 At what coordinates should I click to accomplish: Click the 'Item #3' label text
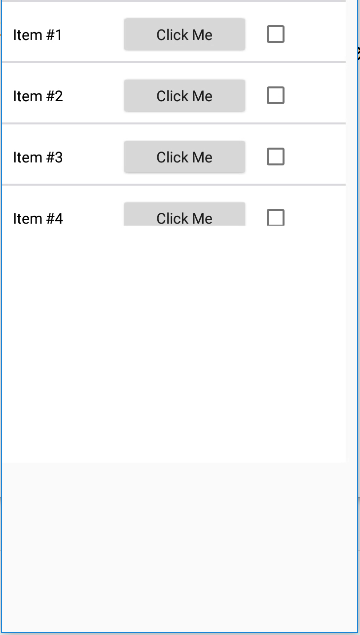pyautogui.click(x=38, y=157)
